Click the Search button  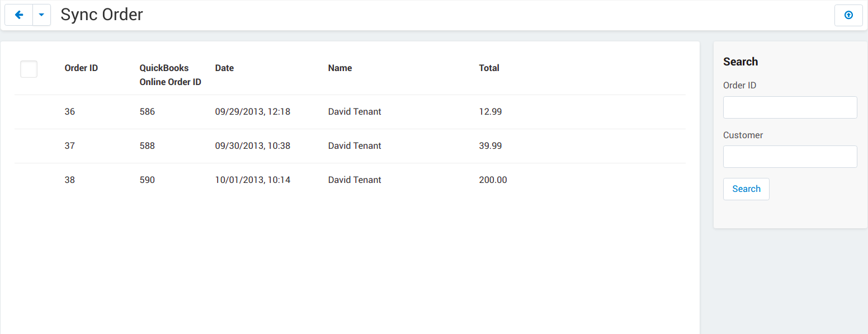tap(746, 189)
